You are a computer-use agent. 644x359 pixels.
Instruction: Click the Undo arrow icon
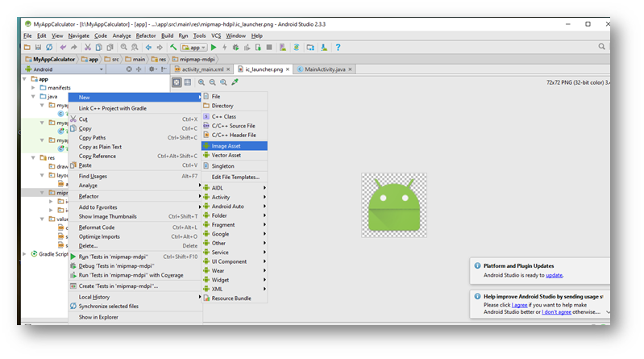click(x=63, y=48)
